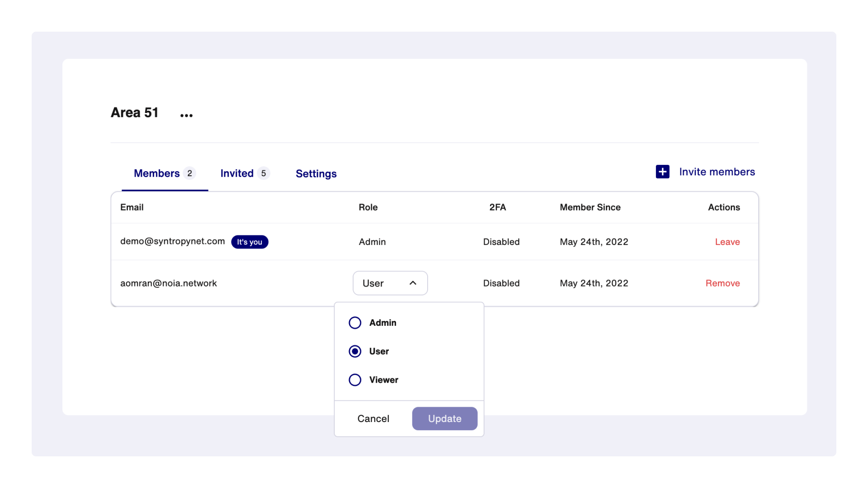Image resolution: width=868 pixels, height=488 pixels.
Task: Open the Invited tab
Action: [237, 173]
